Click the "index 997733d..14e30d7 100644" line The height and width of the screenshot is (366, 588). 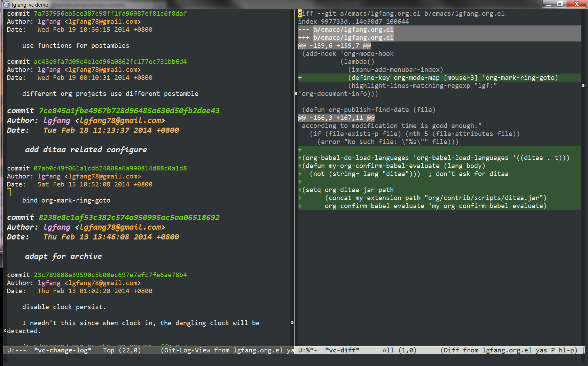[x=353, y=22]
